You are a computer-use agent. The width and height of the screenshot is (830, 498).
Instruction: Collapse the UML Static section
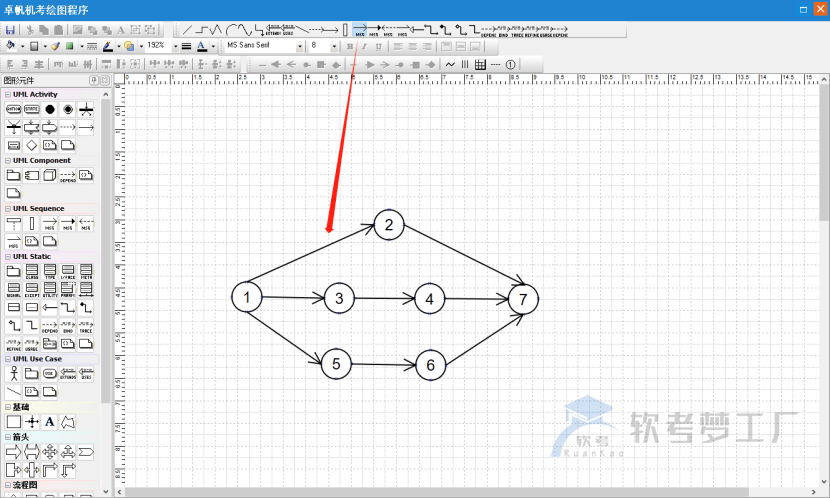point(7,256)
